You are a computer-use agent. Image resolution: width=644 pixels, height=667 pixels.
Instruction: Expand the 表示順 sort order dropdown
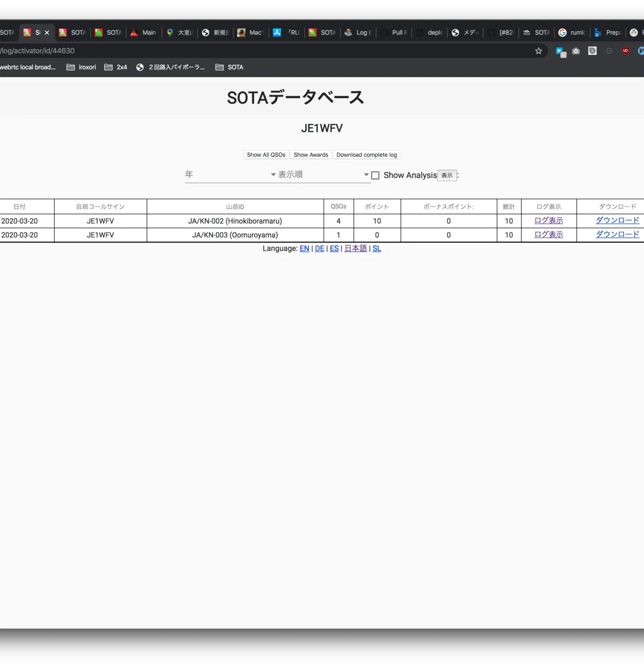tap(324, 175)
